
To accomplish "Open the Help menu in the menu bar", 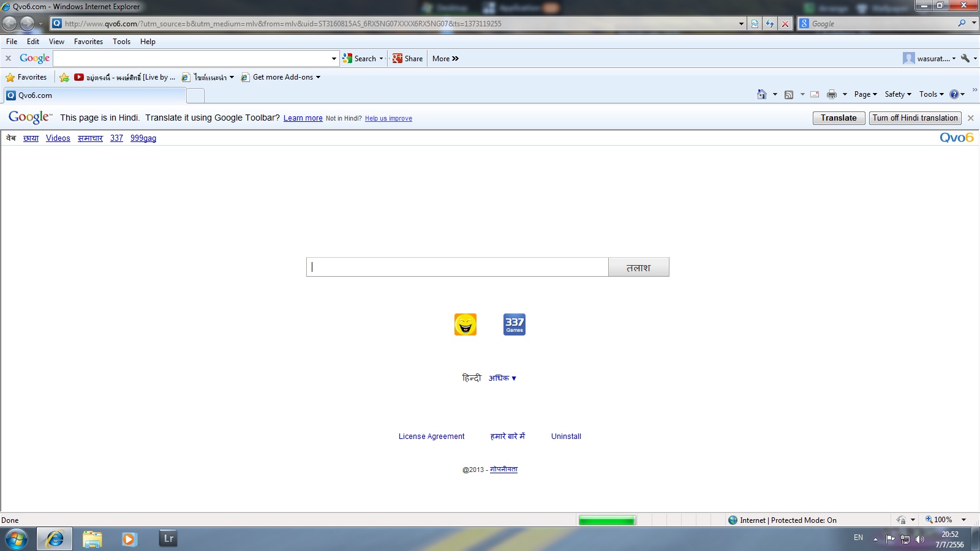I will pos(148,42).
